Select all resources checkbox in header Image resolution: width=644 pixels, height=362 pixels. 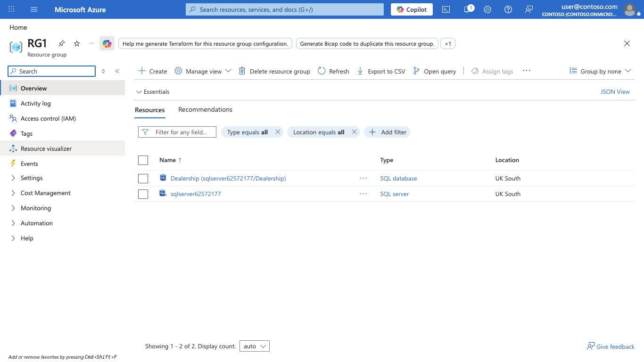(x=143, y=160)
